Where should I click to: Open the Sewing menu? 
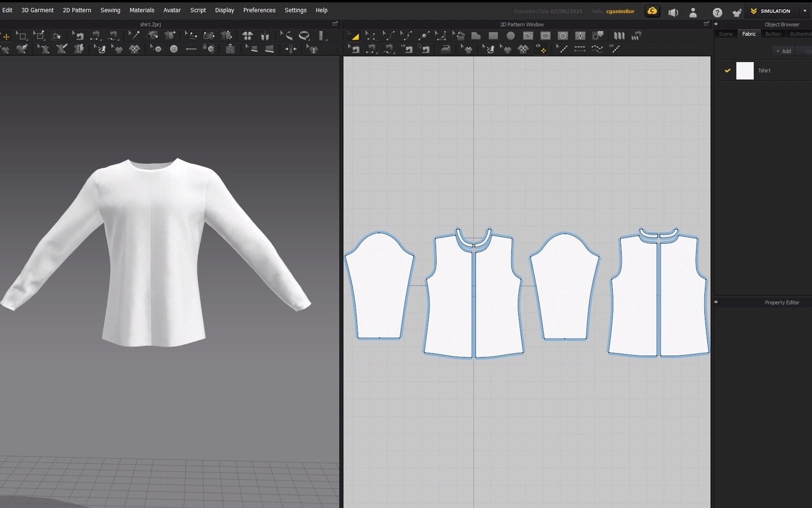tap(110, 10)
